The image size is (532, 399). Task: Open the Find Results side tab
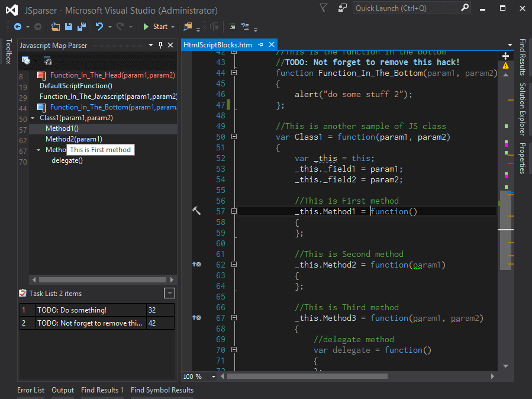(x=523, y=57)
